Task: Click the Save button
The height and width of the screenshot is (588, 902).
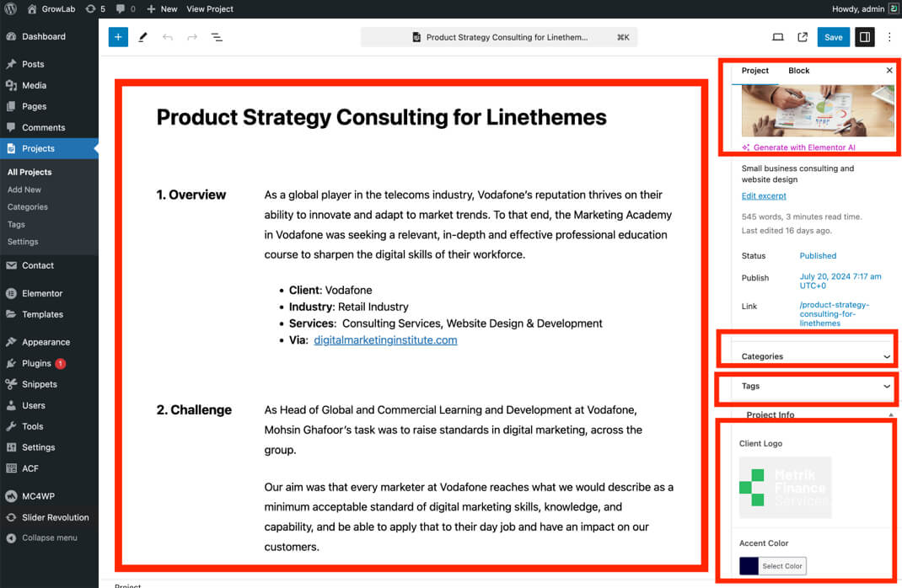Action: coord(833,37)
